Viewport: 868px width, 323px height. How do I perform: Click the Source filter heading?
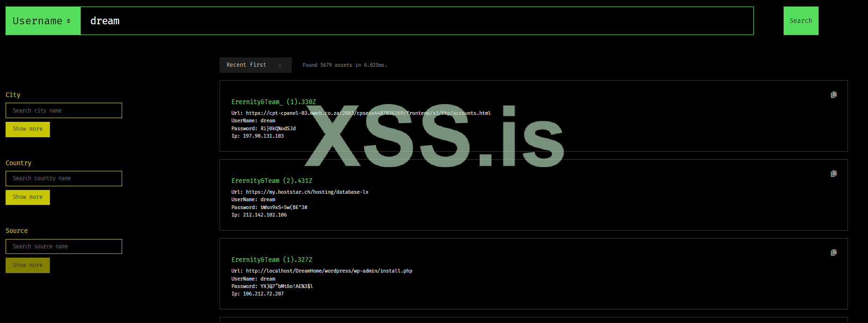[x=17, y=231]
